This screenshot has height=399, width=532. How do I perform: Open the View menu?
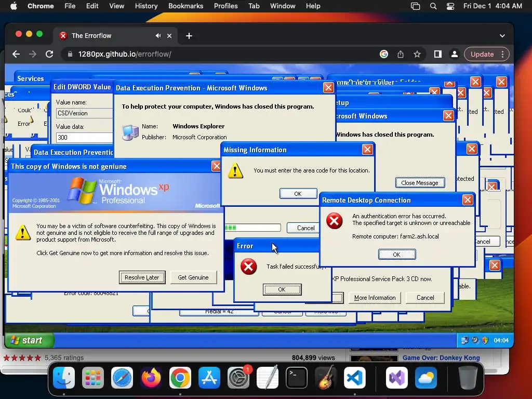[116, 6]
